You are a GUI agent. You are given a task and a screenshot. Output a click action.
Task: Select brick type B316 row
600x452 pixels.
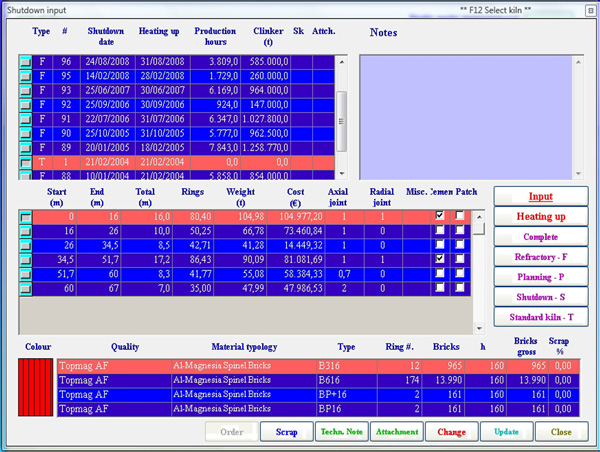pyautogui.click(x=318, y=366)
